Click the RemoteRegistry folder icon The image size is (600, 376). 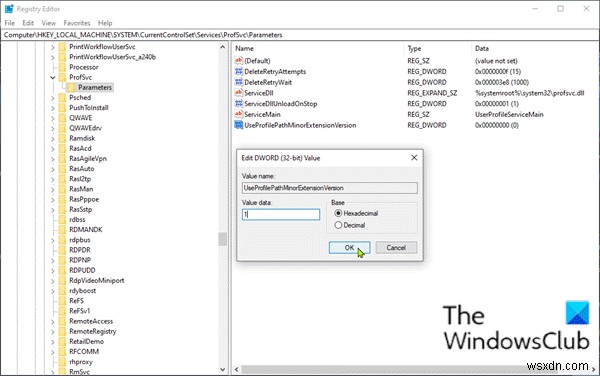pos(62,331)
